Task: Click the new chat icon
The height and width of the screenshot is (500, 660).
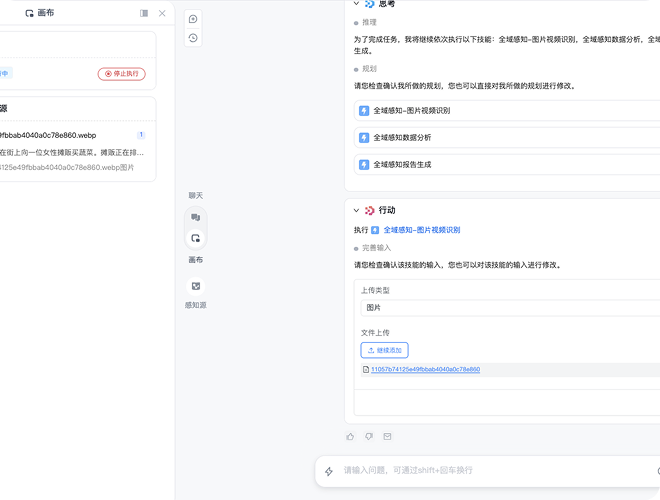Action: click(193, 19)
